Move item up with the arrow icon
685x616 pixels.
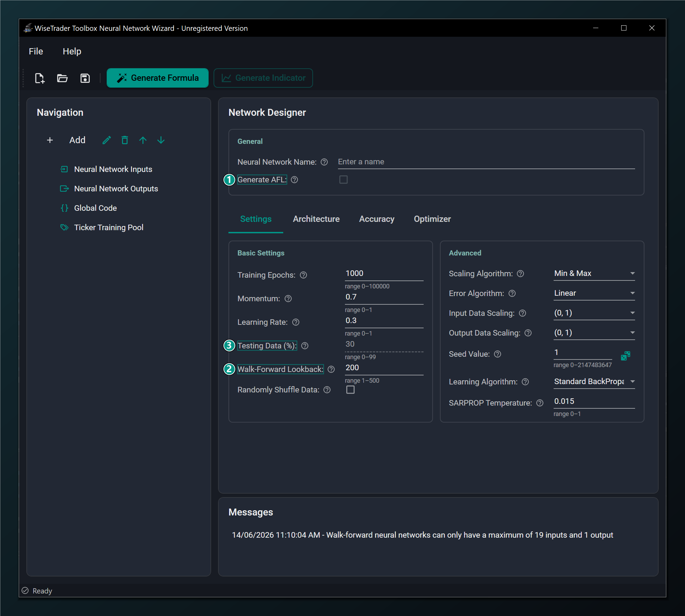(143, 140)
